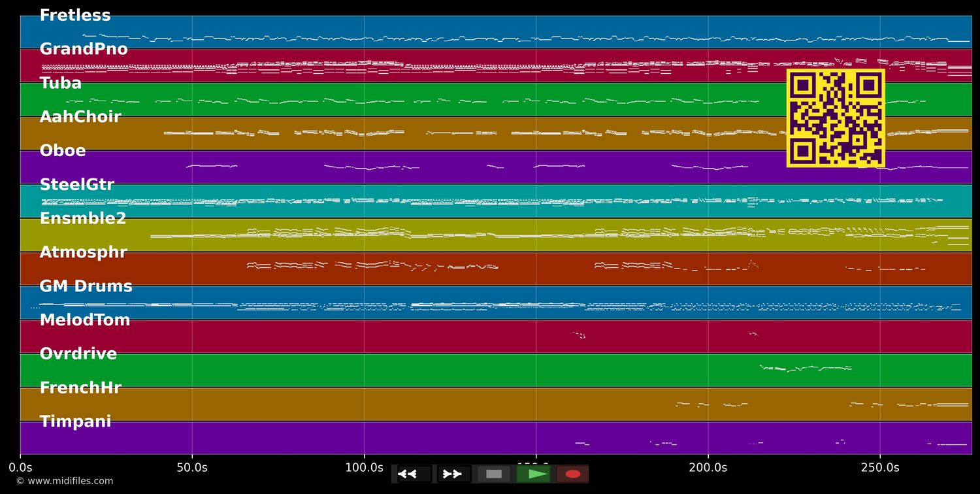Select the MelodTom track label
The image size is (980, 494).
click(x=85, y=320)
